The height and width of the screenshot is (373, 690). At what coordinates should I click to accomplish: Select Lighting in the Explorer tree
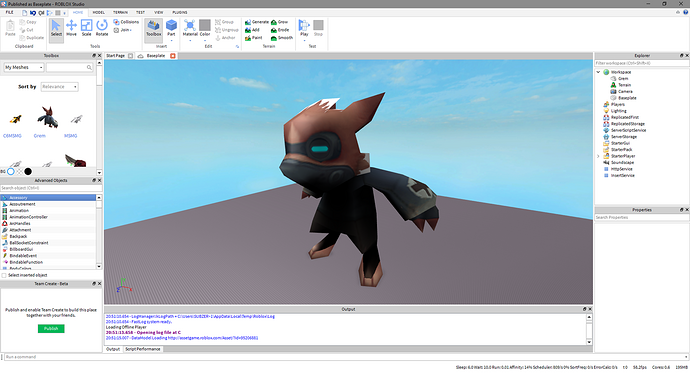618,111
